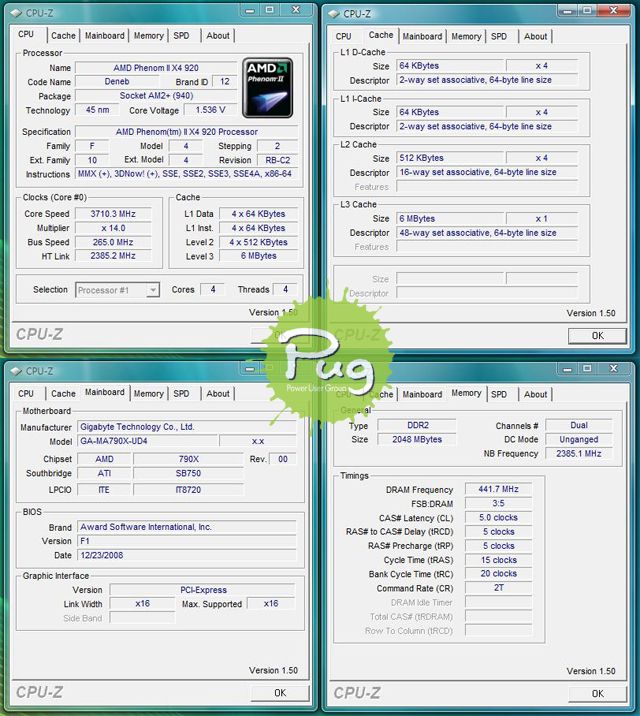Image resolution: width=640 pixels, height=716 pixels.
Task: Minimize the top-left CPU window
Action: pyautogui.click(x=250, y=11)
